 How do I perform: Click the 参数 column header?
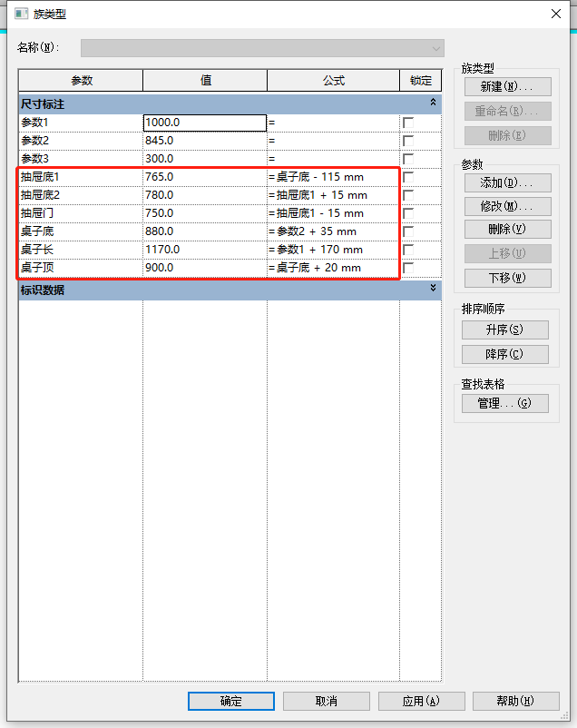[x=81, y=81]
